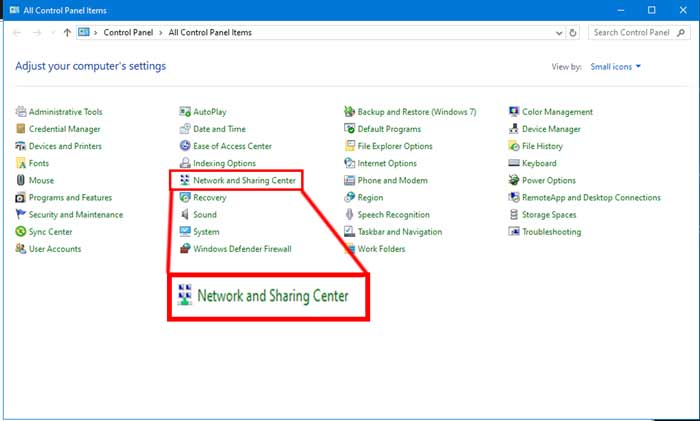Open the Storage Spaces icon
The image size is (700, 421).
click(514, 214)
